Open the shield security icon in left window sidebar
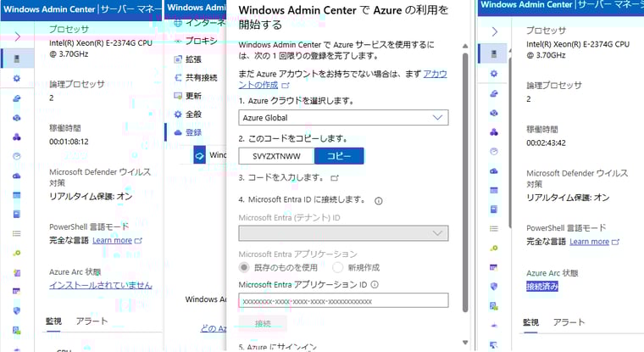The height and width of the screenshot is (352, 644). tap(17, 310)
